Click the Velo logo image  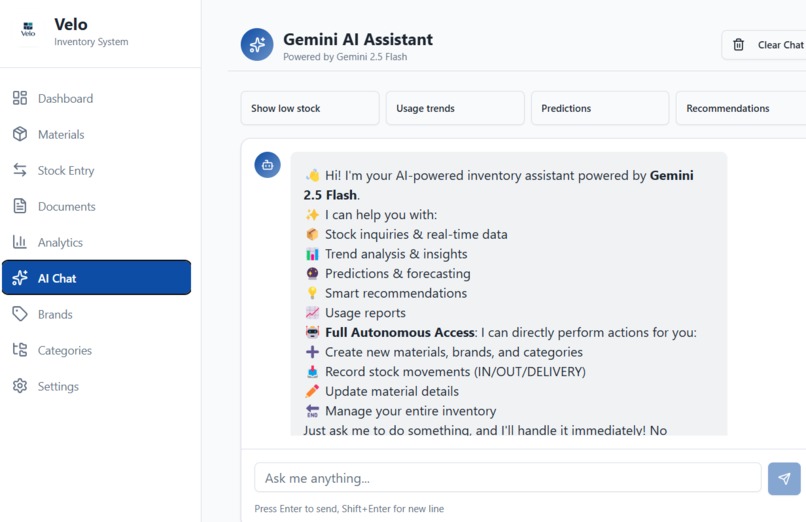(x=28, y=29)
